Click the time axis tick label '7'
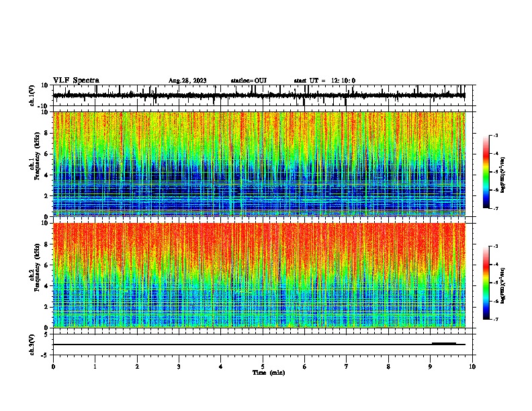This screenshot has height=411, width=532. [346, 367]
